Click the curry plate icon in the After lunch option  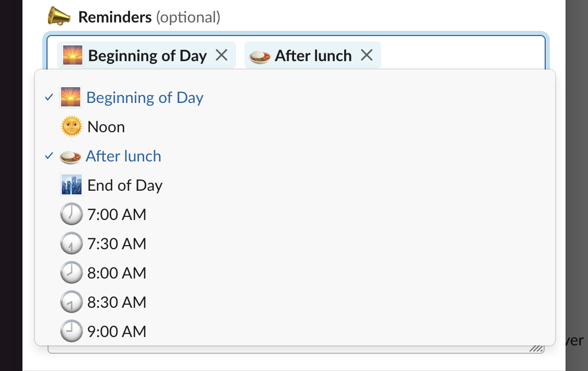point(70,156)
